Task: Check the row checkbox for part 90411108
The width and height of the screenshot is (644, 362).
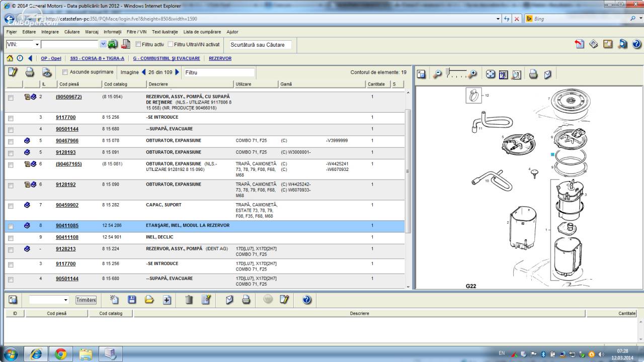Action: click(11, 238)
